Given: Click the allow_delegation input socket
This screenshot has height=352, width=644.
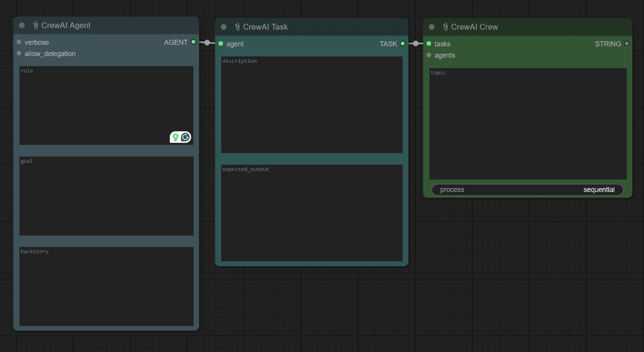Looking at the screenshot, I should click(19, 53).
